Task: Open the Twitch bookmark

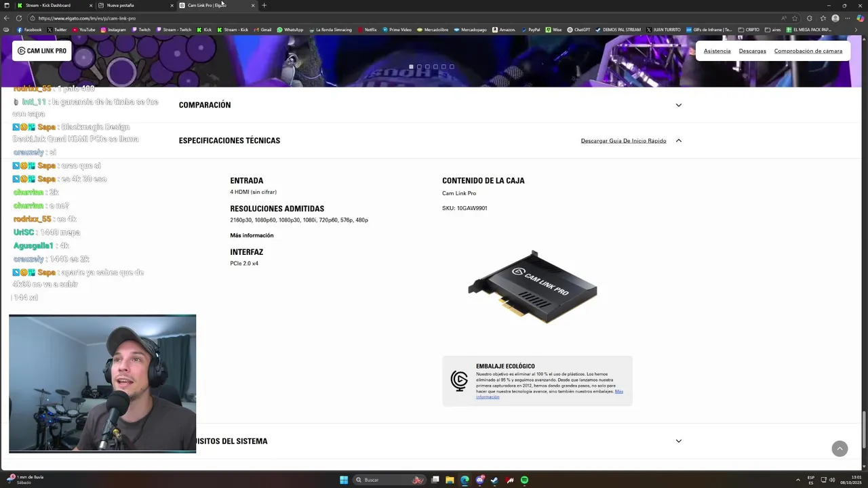Action: coord(141,30)
